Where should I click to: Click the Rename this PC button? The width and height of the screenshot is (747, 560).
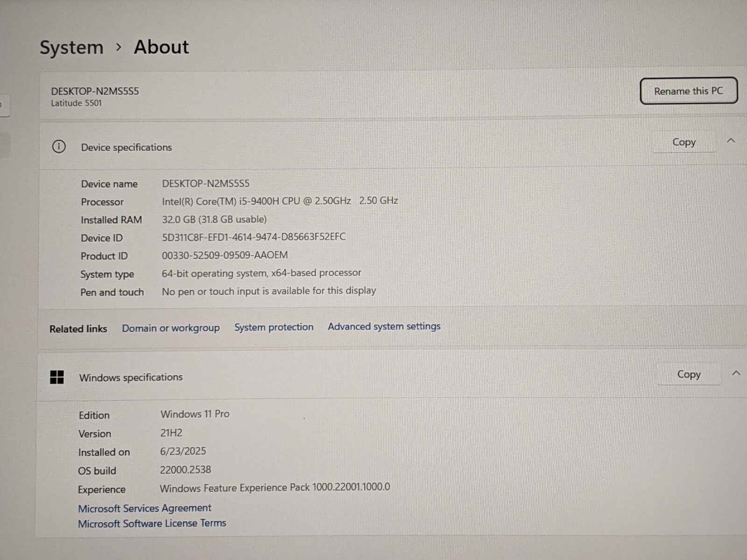pos(689,91)
